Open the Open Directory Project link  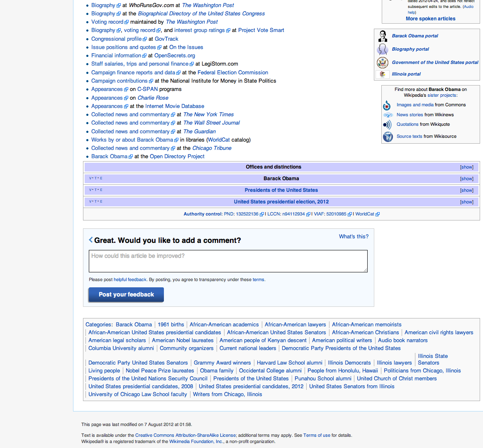tap(177, 156)
